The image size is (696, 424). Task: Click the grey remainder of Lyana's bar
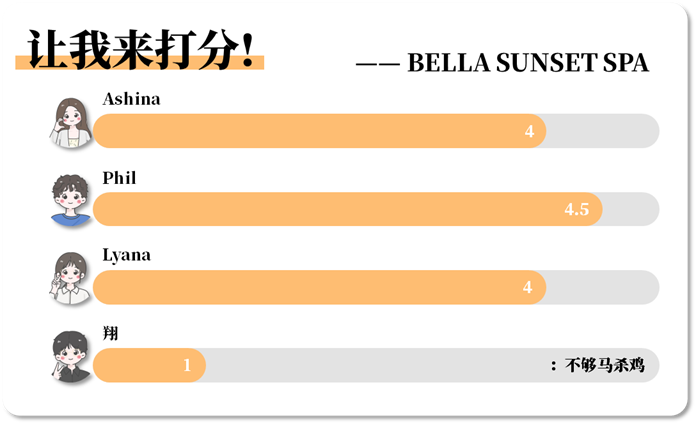[x=603, y=287]
